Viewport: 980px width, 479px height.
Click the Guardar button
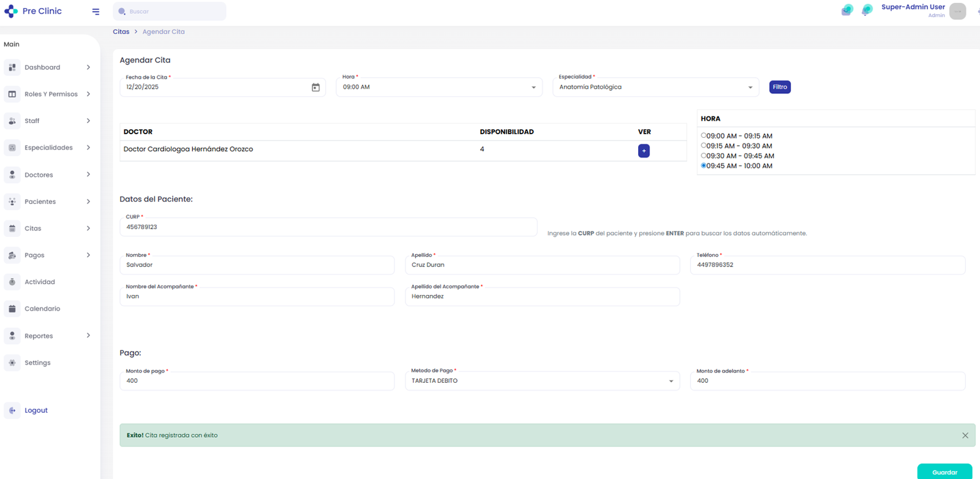[x=944, y=472]
